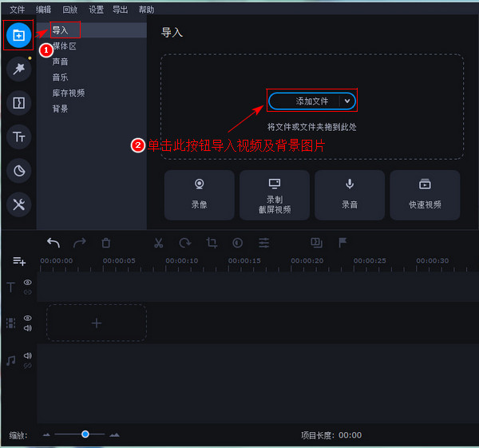Click the video track filmstrip icon
Image resolution: width=479 pixels, height=448 pixels.
[10, 323]
